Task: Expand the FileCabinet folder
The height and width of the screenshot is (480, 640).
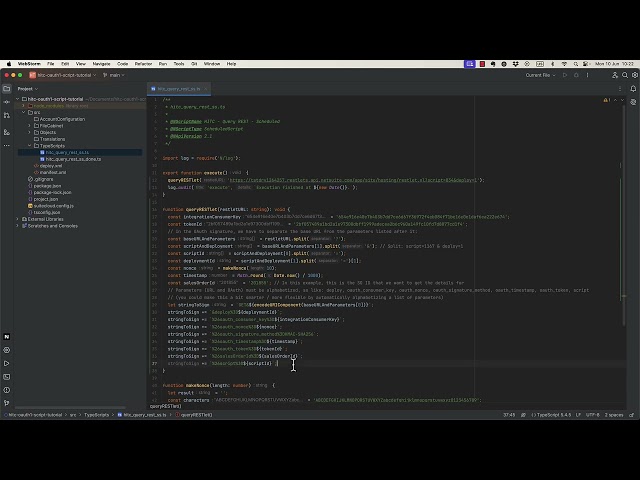Action: (30, 126)
